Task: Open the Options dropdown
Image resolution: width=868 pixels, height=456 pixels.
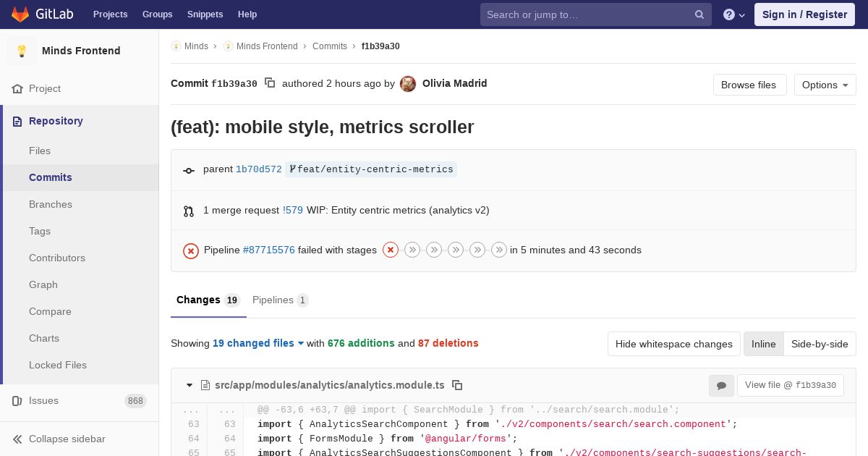Action: point(825,85)
